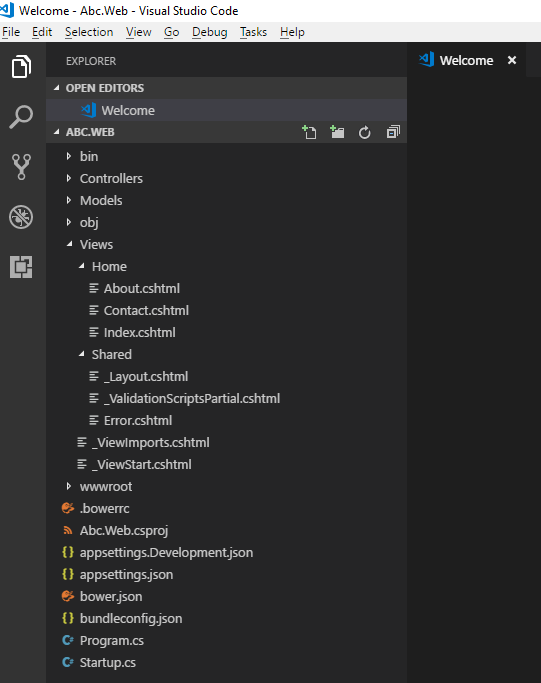Click the Collapse All folders icon

(x=393, y=132)
